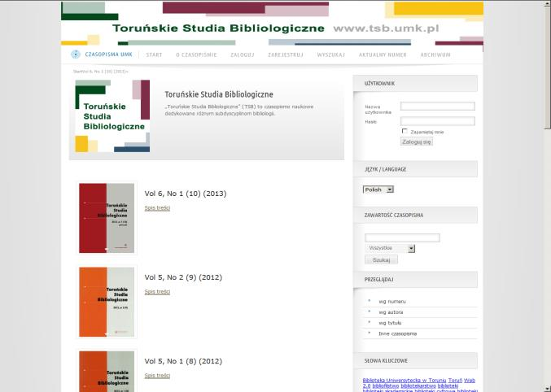The height and width of the screenshot is (392, 551).
Task: Focus the Hasło password field
Action: coord(438,121)
